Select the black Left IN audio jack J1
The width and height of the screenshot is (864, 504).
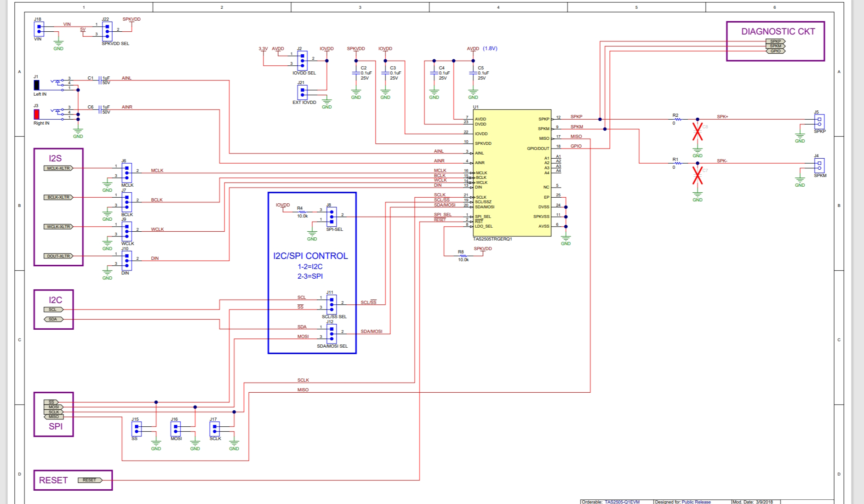(x=36, y=85)
